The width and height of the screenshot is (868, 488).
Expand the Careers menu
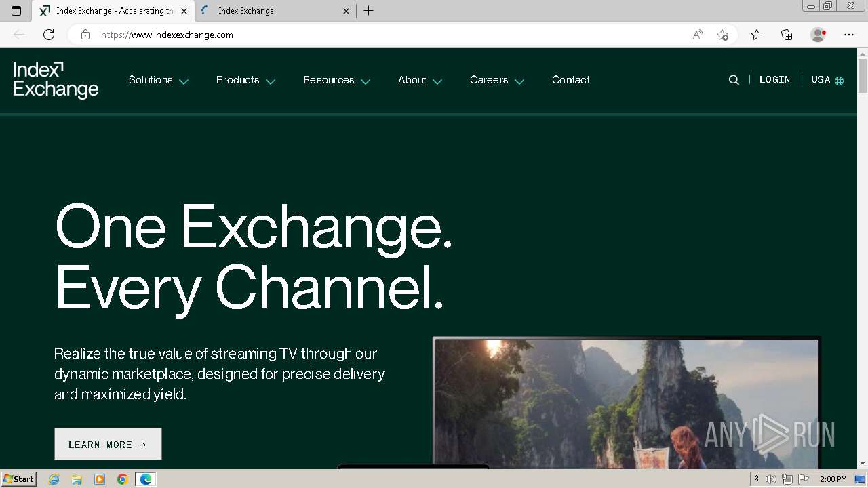tap(497, 80)
